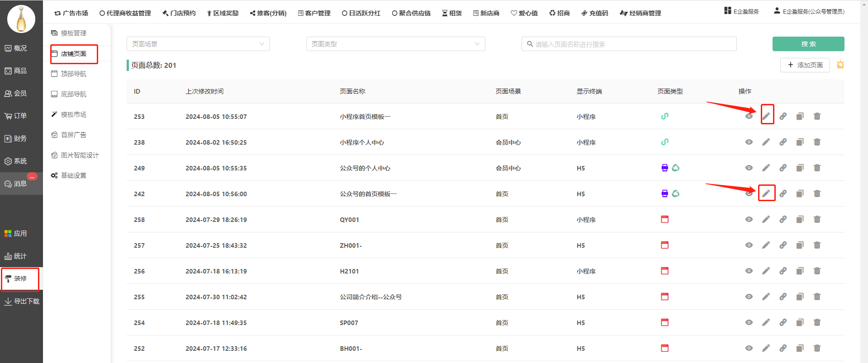Delete page 242 with trash icon

(x=817, y=193)
